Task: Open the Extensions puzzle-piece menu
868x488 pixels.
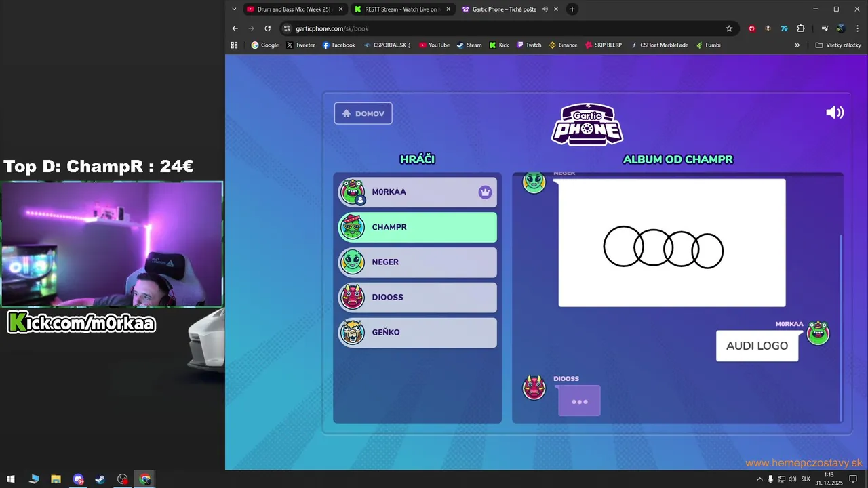Action: 801,28
